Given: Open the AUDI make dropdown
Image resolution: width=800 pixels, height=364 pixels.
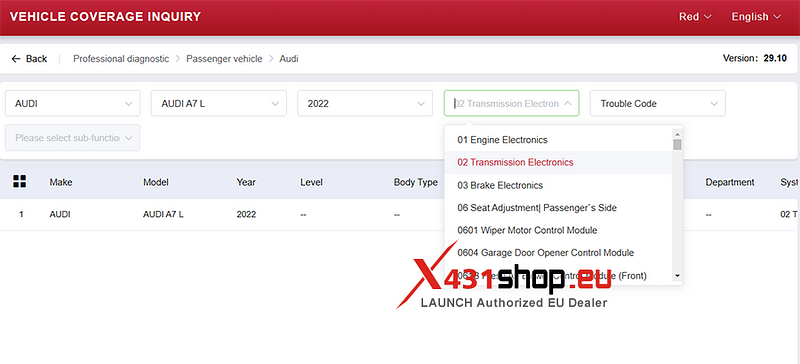Looking at the screenshot, I should [73, 104].
